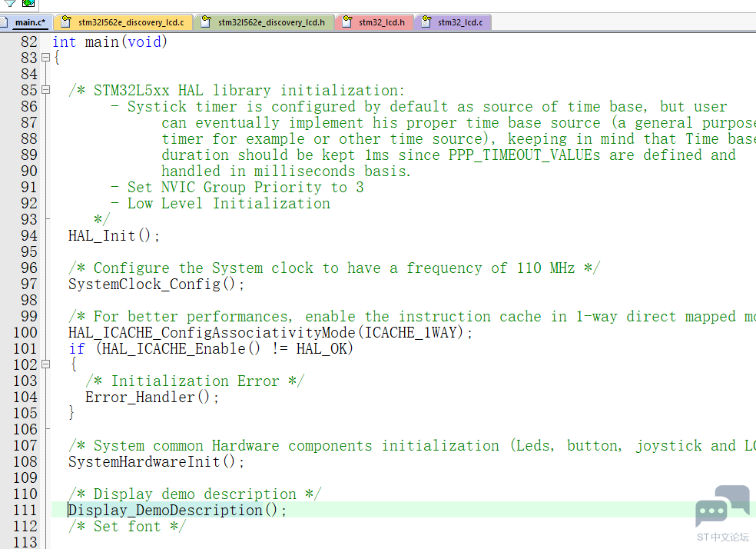
Task: Open the stm32l562e_discovery_lcd.h tab
Action: pyautogui.click(x=264, y=22)
